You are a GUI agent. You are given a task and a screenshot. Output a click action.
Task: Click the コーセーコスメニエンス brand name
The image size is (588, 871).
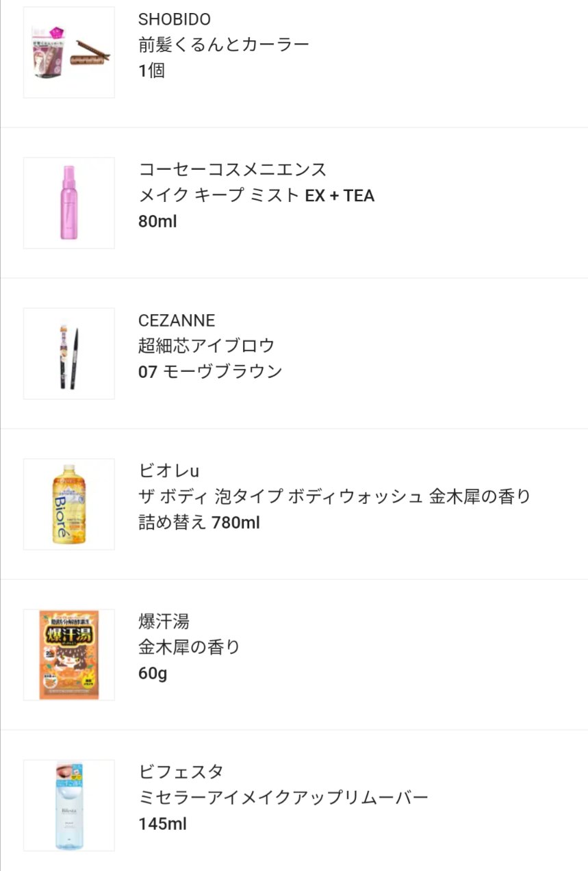click(x=233, y=170)
